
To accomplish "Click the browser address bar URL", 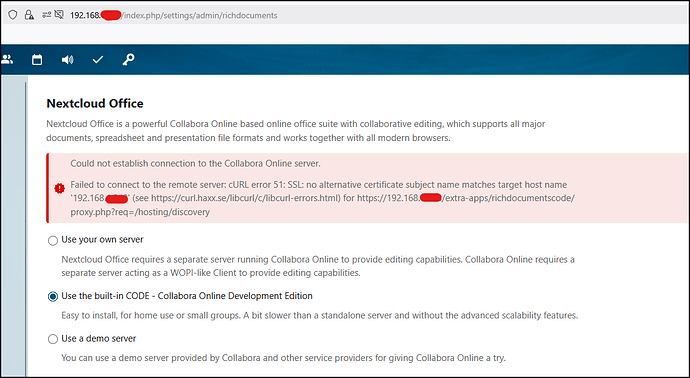I will click(174, 15).
